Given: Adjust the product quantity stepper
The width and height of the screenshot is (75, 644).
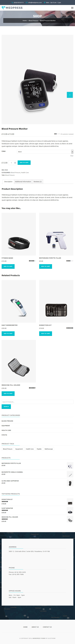Looking at the screenshot, I should pos(15,163).
